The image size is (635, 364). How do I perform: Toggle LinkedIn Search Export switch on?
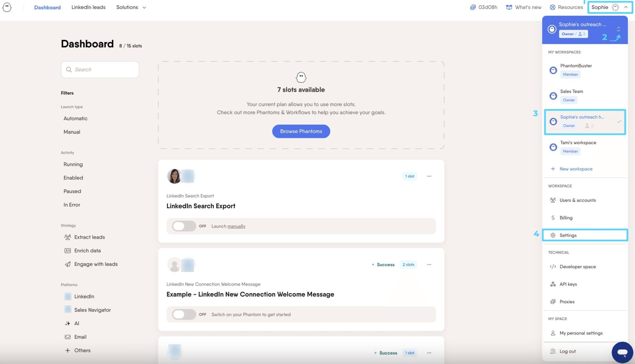(x=184, y=226)
